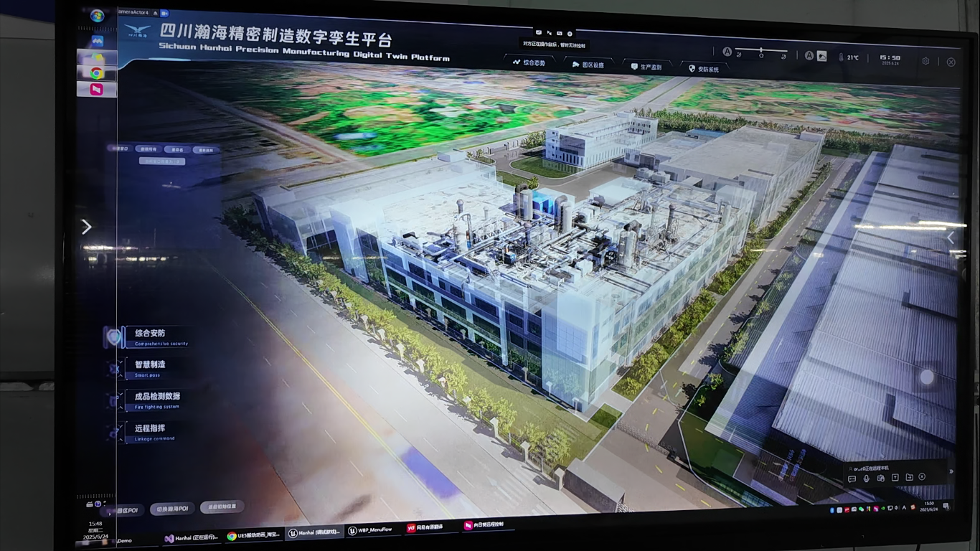Click the thermometer temperature icon
980x551 pixels.
coord(841,57)
